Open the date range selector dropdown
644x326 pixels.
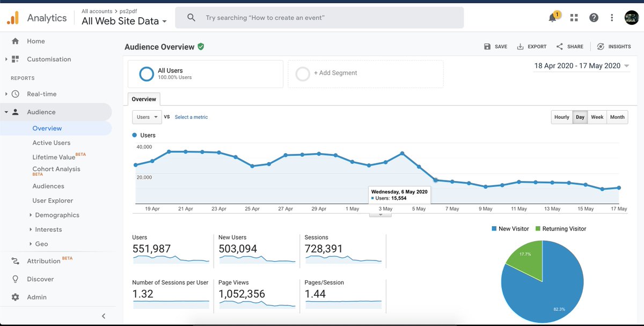click(581, 64)
